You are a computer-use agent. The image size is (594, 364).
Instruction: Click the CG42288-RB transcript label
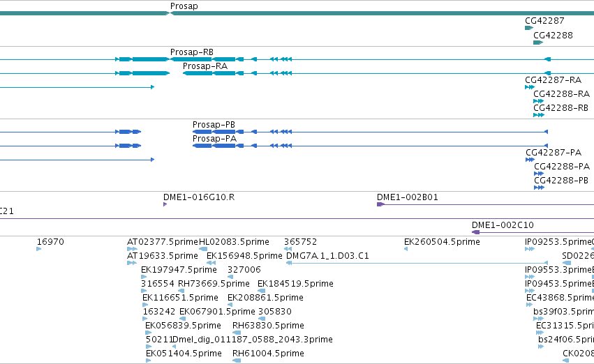coord(560,108)
